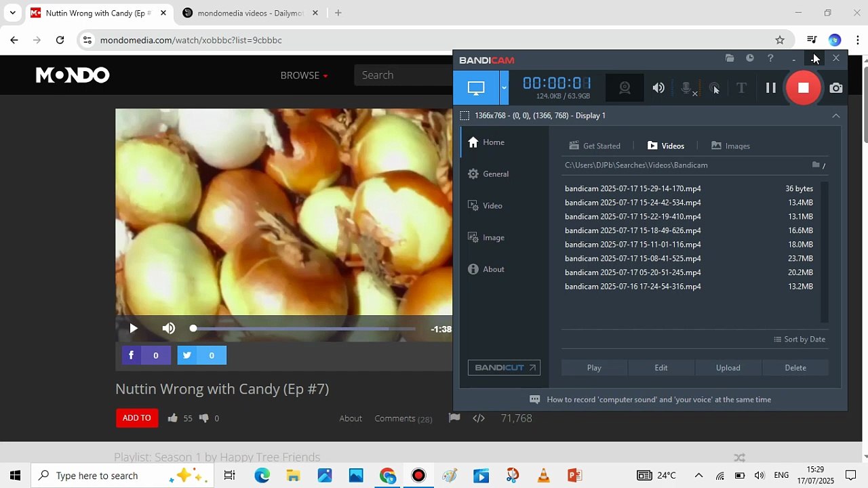The width and height of the screenshot is (868, 488).
Task: Open the Comments (28) tab
Action: pyautogui.click(x=403, y=419)
